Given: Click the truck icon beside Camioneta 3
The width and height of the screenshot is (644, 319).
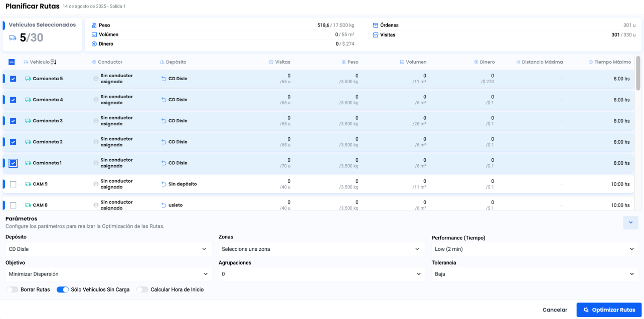Looking at the screenshot, I should coord(28,121).
